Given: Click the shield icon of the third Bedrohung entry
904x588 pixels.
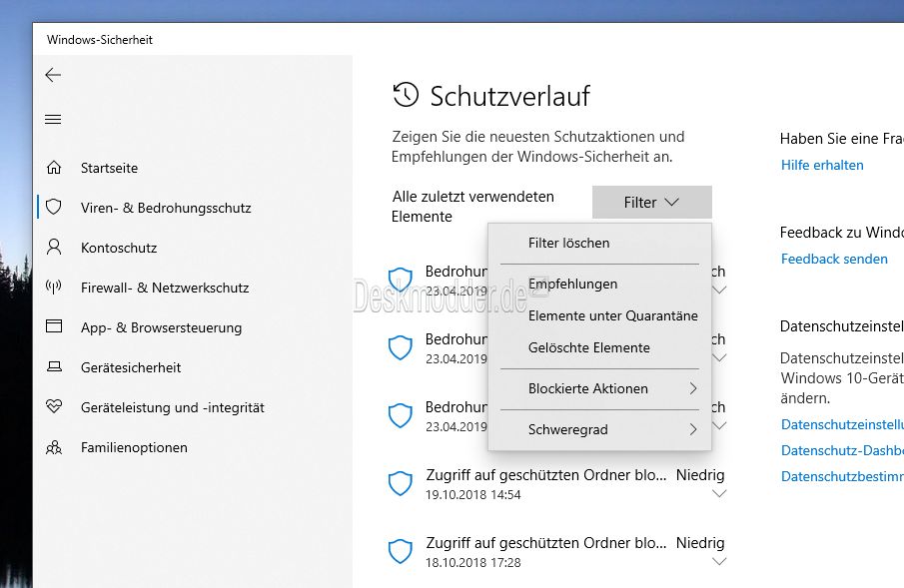Looking at the screenshot, I should click(x=401, y=415).
